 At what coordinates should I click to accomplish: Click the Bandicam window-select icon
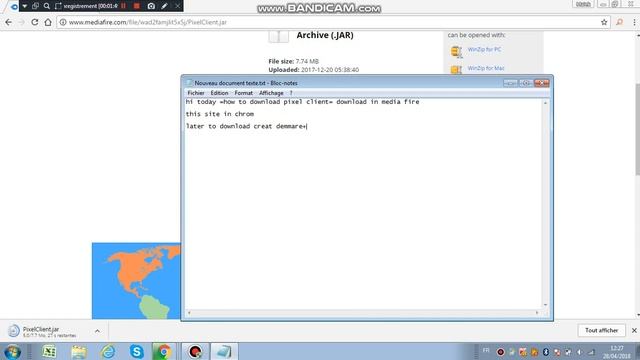click(x=36, y=6)
